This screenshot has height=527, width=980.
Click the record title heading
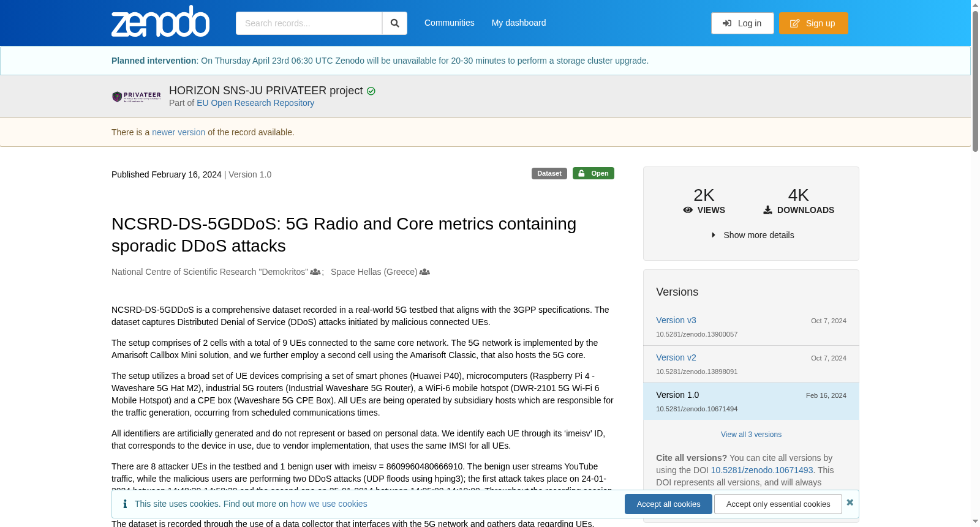344,234
